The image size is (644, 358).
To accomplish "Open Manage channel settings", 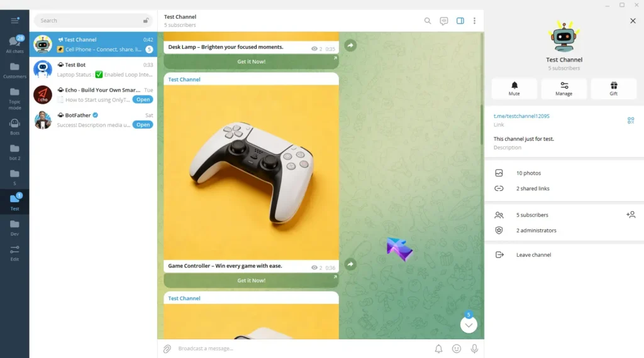I will 564,88.
